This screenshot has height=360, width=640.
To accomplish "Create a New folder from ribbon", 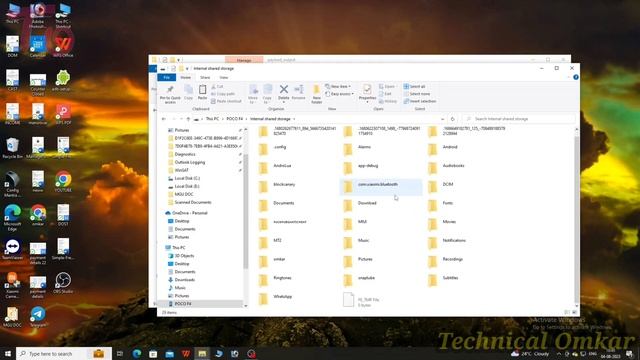I will click(x=316, y=94).
